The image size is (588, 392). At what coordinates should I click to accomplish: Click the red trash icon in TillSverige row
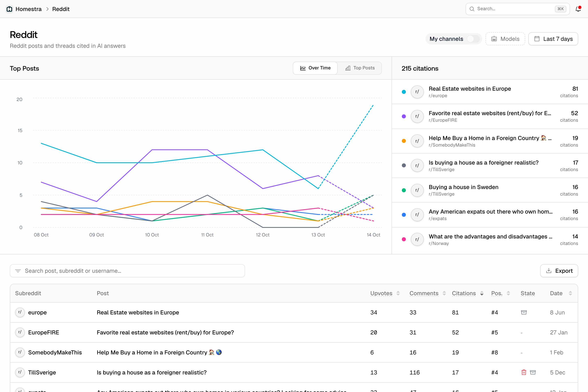tap(524, 372)
